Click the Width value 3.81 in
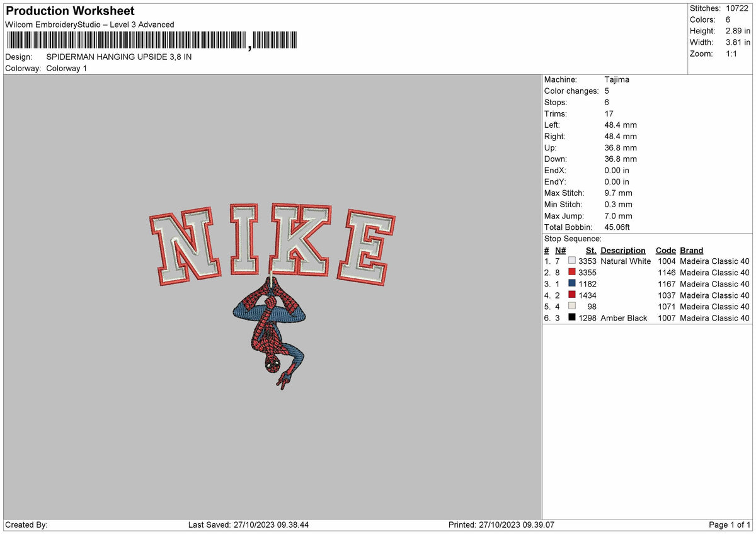756x534 pixels. 738,42
